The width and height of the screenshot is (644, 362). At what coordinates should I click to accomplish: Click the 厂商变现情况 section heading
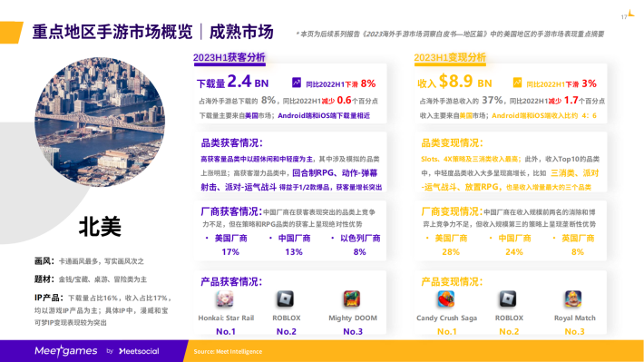pos(452,211)
